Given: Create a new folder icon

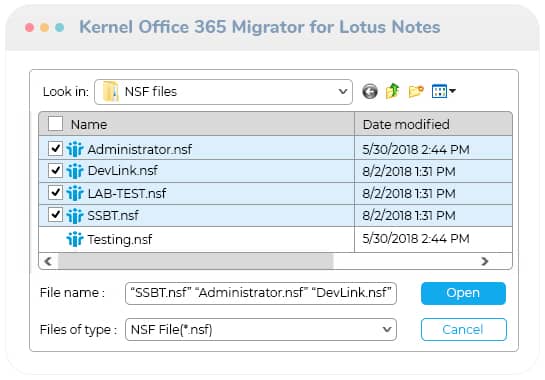Looking at the screenshot, I should [x=416, y=91].
